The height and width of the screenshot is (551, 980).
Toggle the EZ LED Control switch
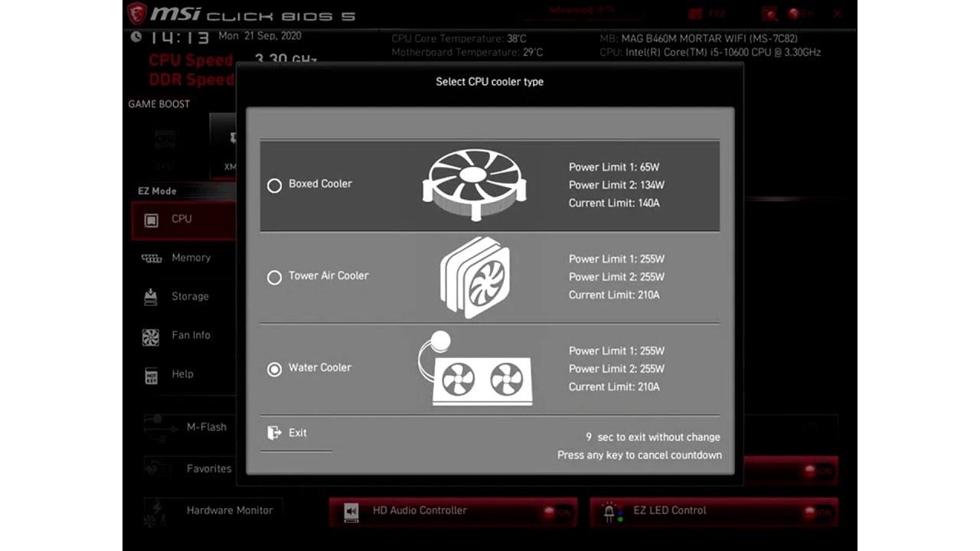coord(817,513)
